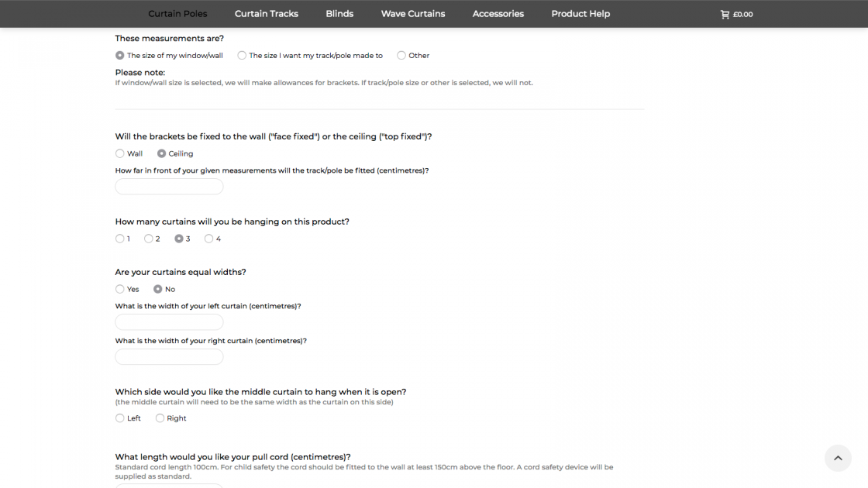Viewport: 868px width, 488px height.
Task: Open the Accessories menu item
Action: click(x=498, y=14)
